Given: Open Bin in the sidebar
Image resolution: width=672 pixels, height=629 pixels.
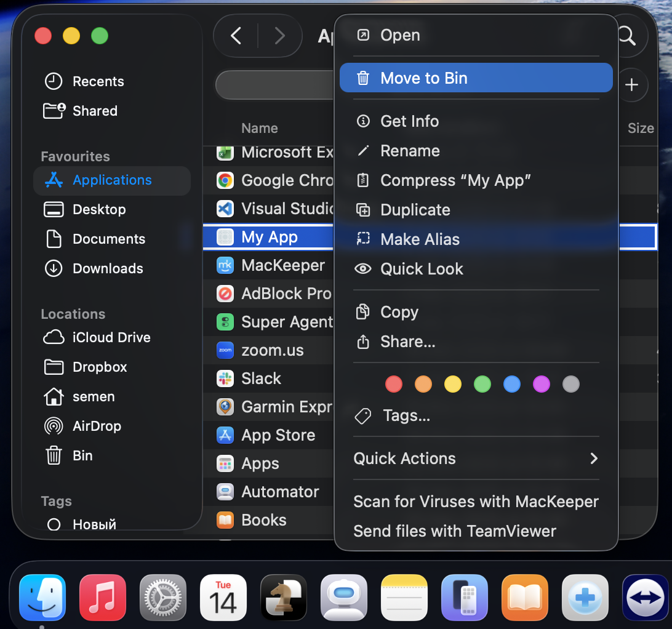Looking at the screenshot, I should tap(68, 455).
